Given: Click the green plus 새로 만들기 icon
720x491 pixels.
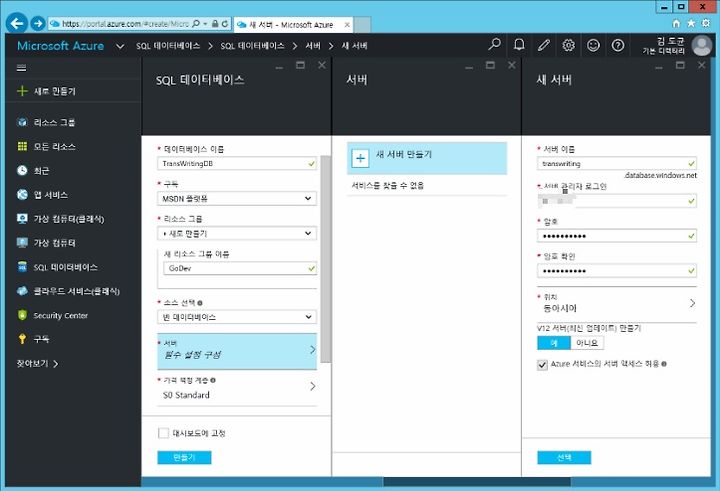Looking at the screenshot, I should click(x=22, y=90).
